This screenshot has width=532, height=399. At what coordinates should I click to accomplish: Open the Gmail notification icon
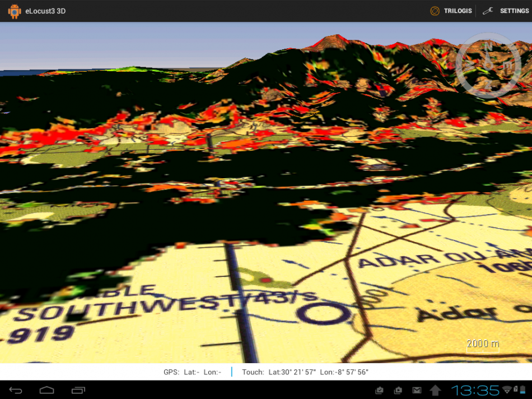coord(417,390)
